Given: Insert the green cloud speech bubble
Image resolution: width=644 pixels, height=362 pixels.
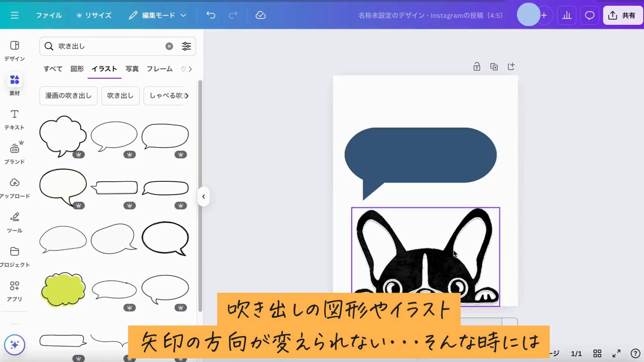Looking at the screenshot, I should click(x=63, y=289).
